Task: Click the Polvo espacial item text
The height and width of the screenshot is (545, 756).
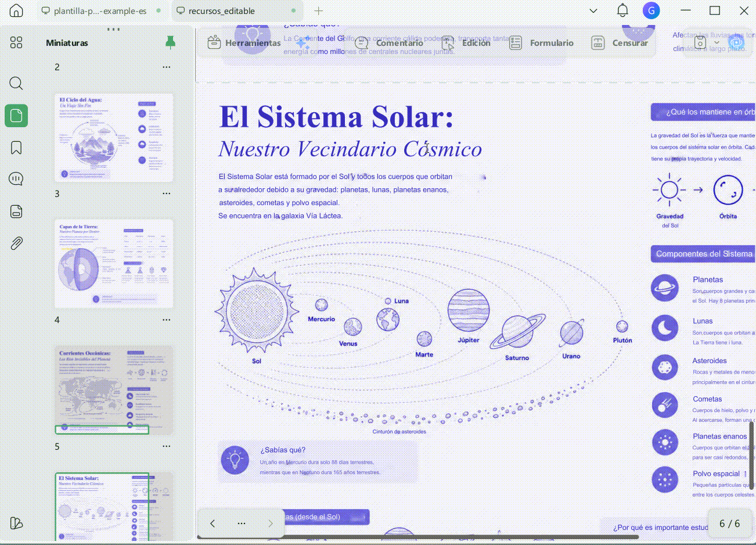Action: 716,474
